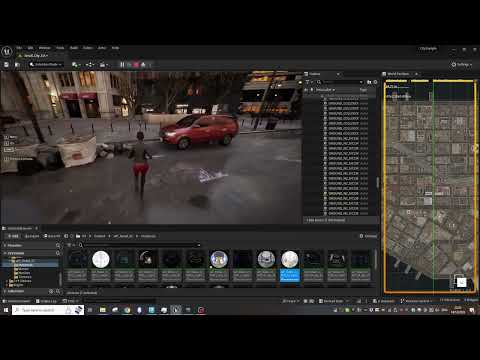Open the Build menu
This screenshot has height=360, width=480.
point(74,48)
